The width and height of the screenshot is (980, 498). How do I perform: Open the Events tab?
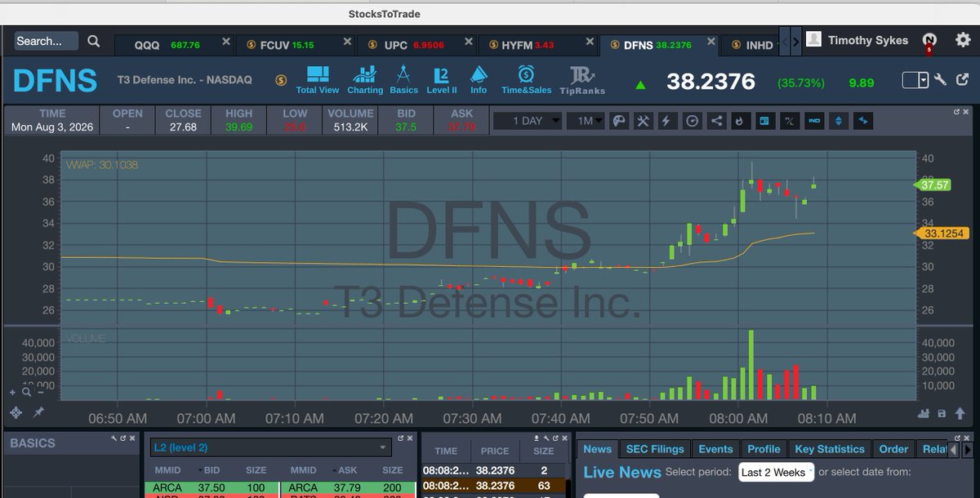715,449
